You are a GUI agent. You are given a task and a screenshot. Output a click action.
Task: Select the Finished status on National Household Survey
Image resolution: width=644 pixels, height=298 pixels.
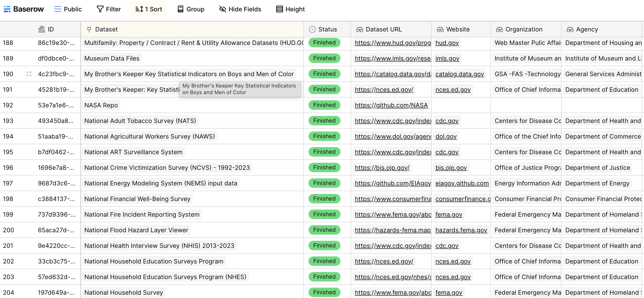[x=324, y=292]
